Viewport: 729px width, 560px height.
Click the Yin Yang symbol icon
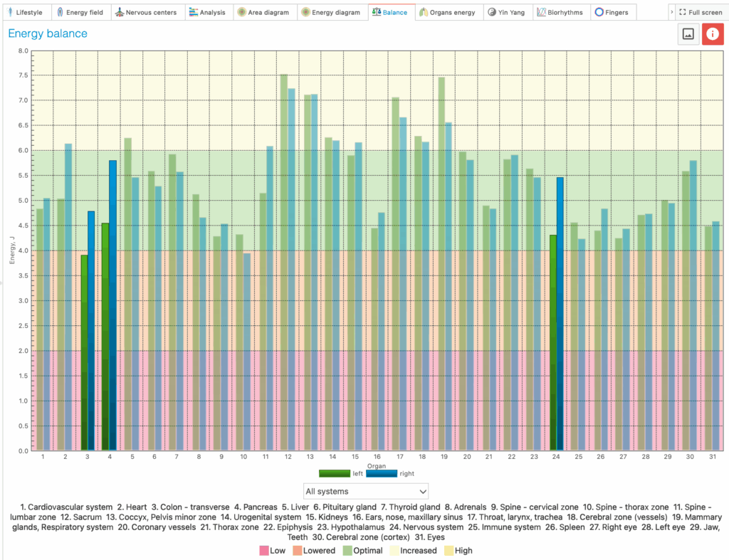coord(492,12)
